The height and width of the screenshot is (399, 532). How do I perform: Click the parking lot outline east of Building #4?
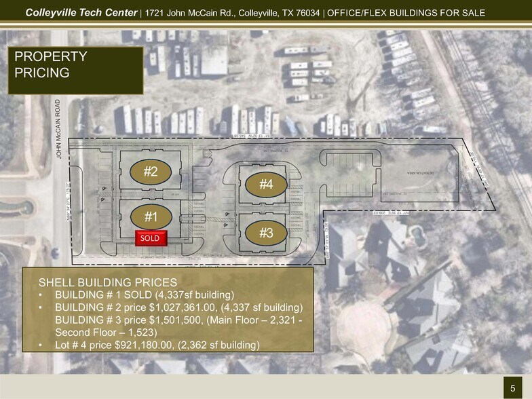click(x=351, y=168)
